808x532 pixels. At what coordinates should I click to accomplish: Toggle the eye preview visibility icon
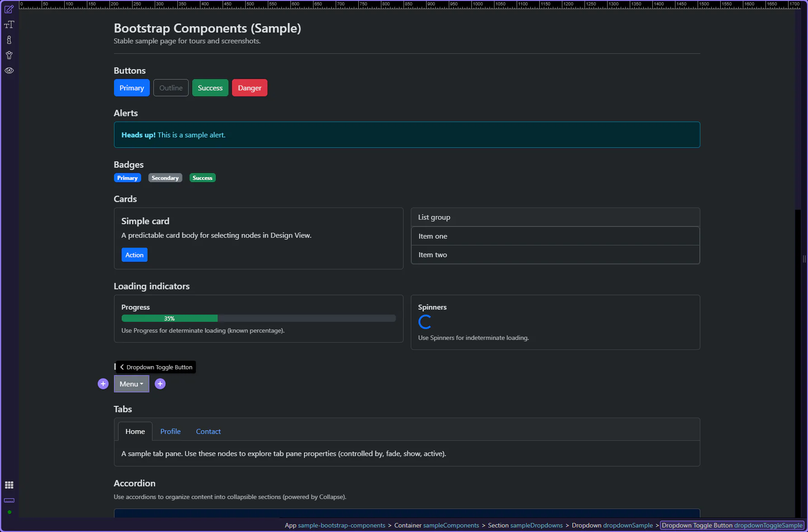tap(9, 71)
